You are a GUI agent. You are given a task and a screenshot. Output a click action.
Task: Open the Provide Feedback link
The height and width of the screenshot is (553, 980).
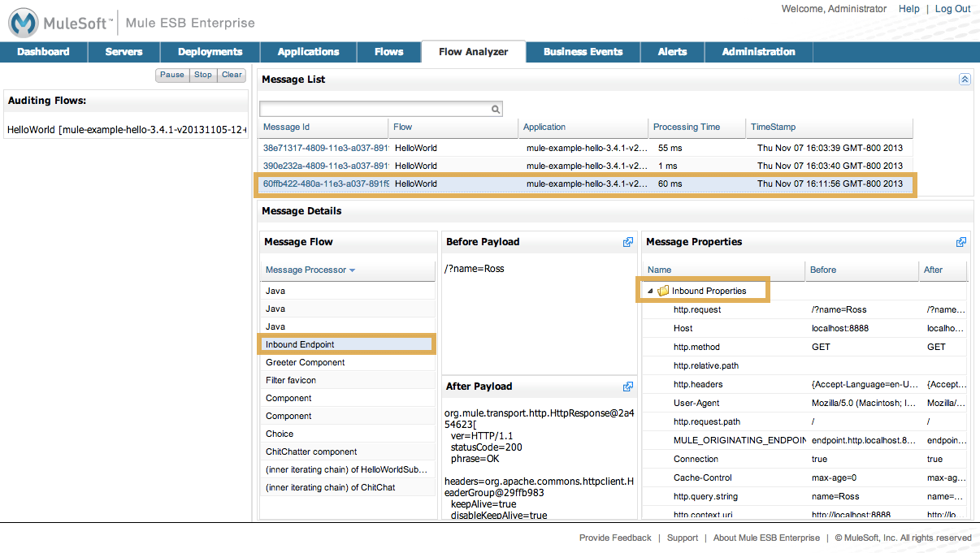point(615,538)
